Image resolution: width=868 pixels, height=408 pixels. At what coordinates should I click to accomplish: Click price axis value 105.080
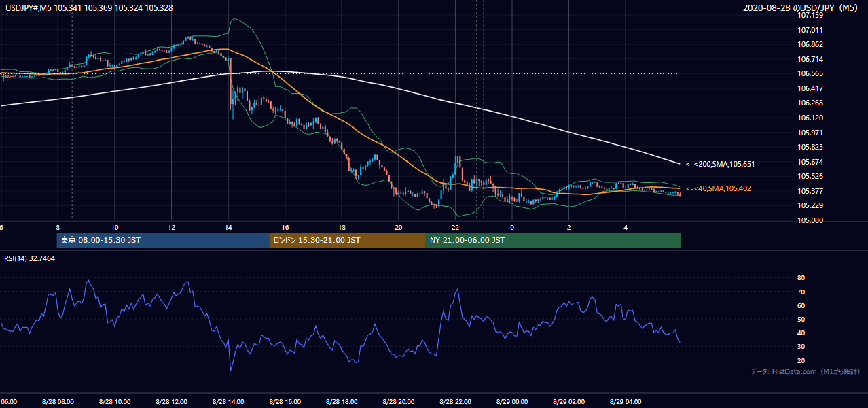(x=810, y=220)
